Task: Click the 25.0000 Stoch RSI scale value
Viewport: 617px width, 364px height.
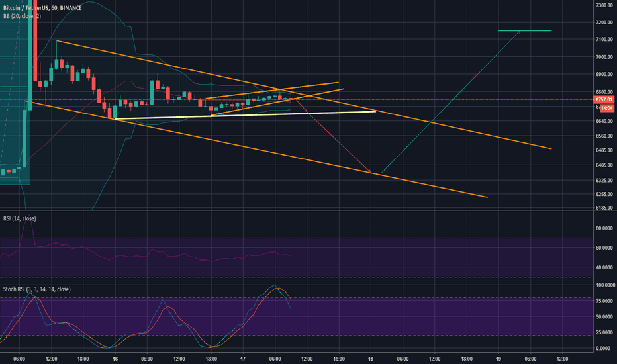Action: coord(605,332)
